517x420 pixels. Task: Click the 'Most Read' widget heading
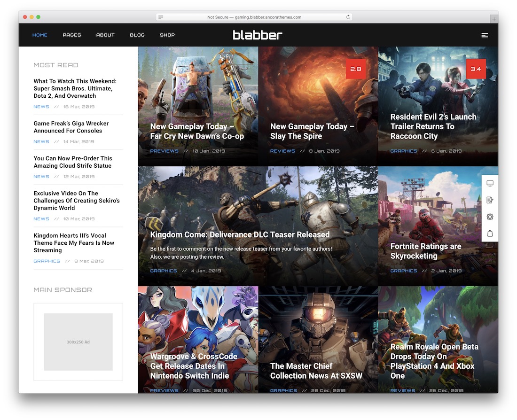56,65
